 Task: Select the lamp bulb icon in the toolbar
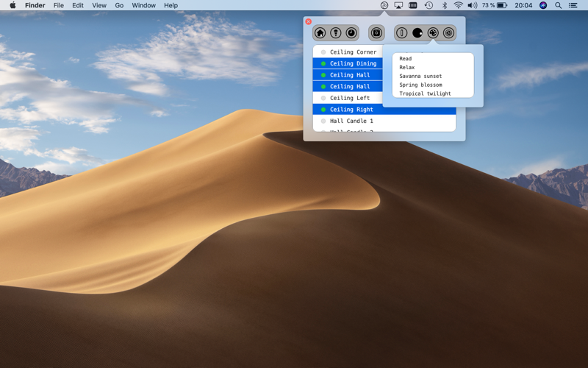pos(336,33)
